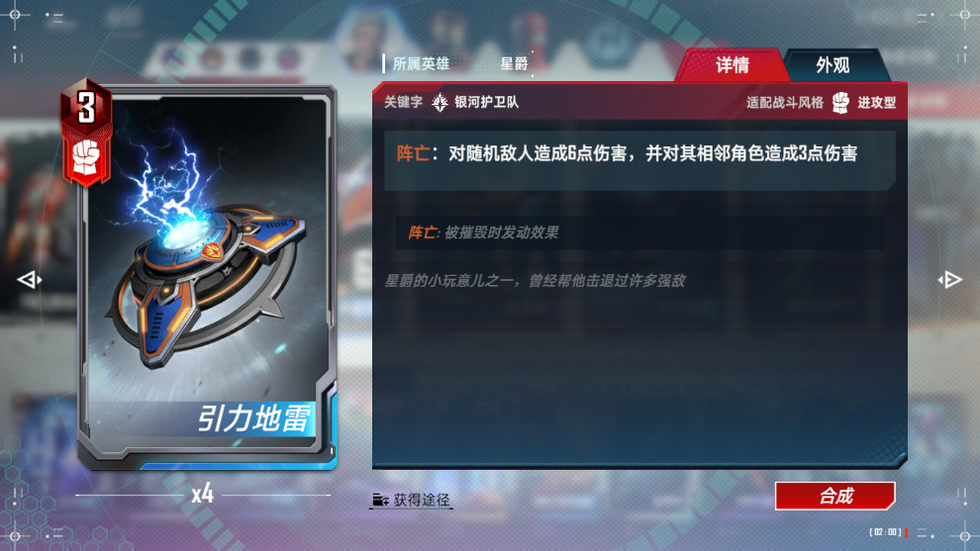Click the folder icon beside 获得途径

pos(381,500)
